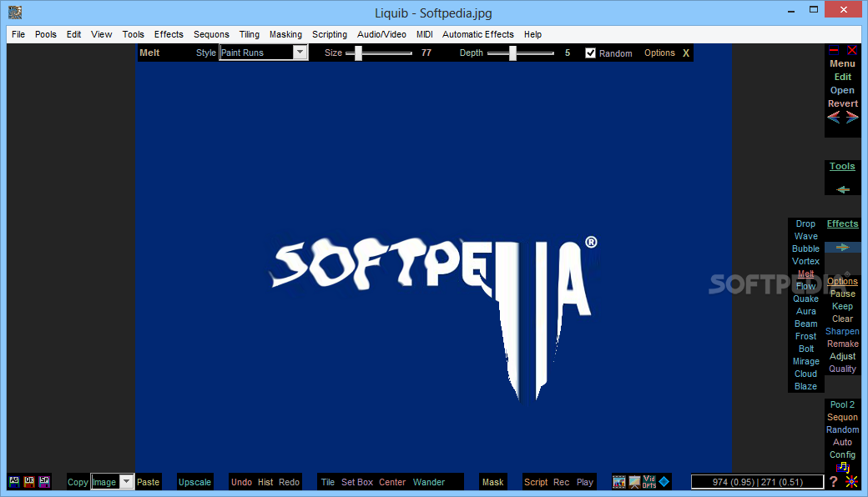The width and height of the screenshot is (868, 497).
Task: Open the Pools menu
Action: click(x=45, y=34)
